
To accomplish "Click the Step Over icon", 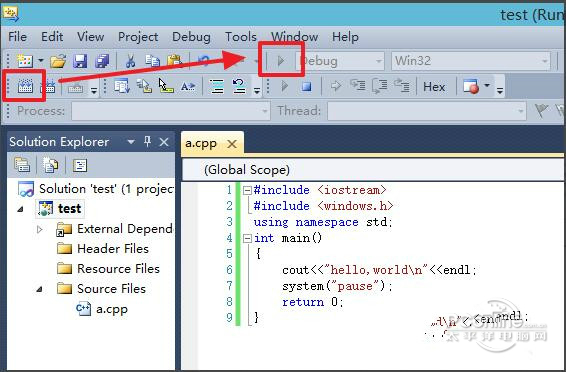I will 379,87.
